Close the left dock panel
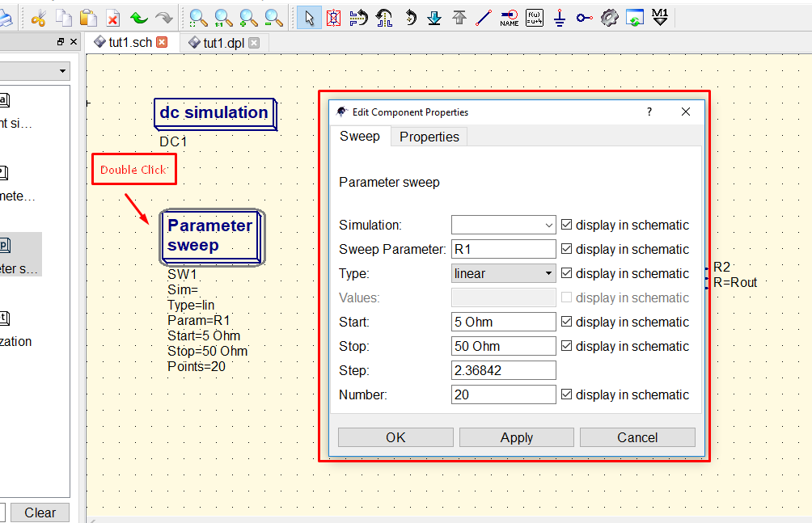Screen dimensions: 812x523 tap(74, 42)
